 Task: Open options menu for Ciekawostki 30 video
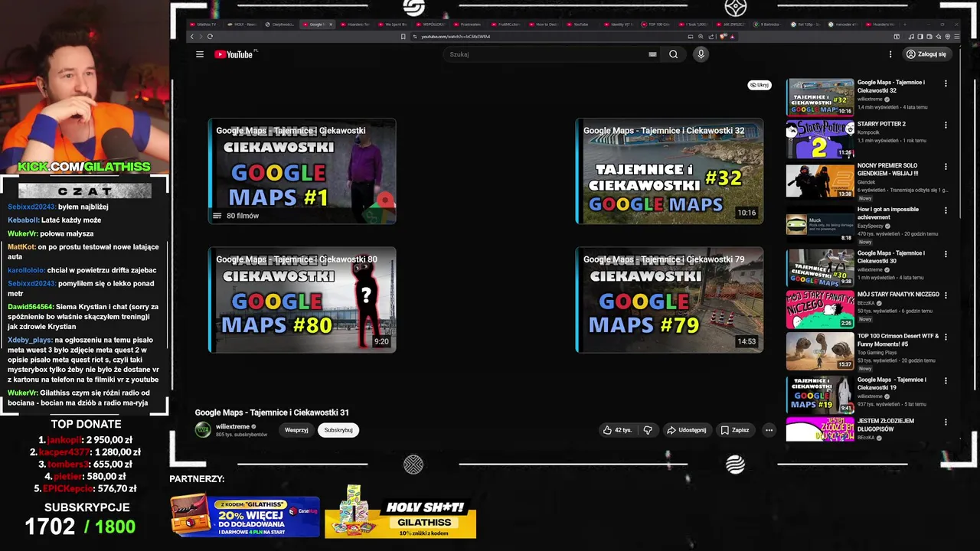946,253
